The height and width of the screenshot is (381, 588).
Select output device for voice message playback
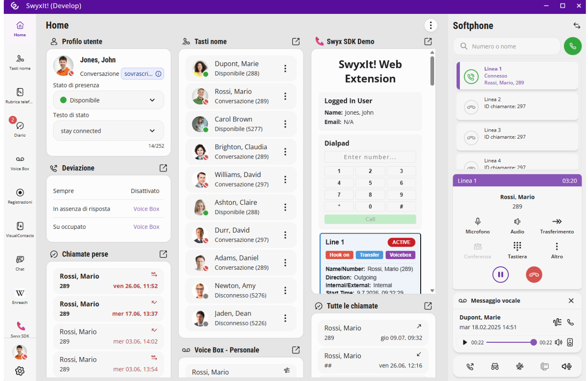570,342
